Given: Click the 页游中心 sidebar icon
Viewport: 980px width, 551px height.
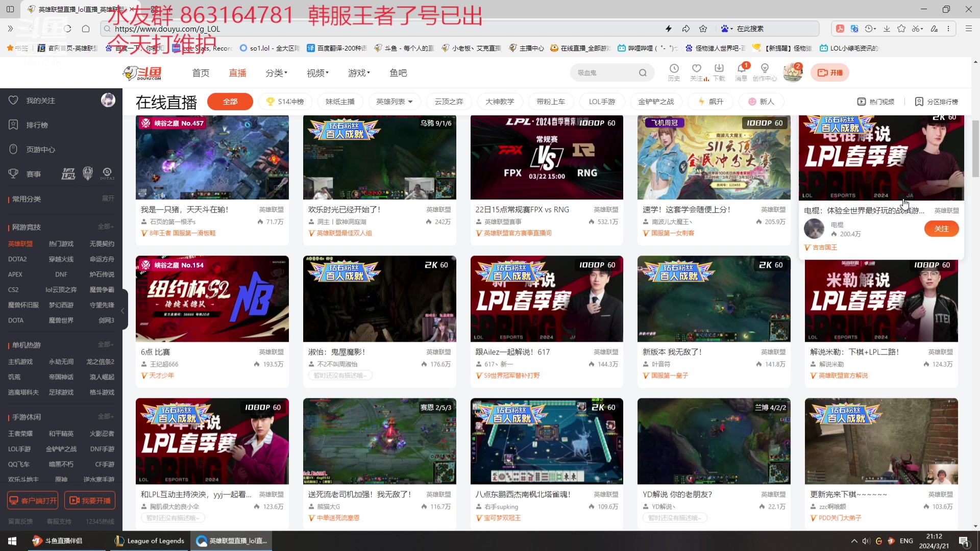Looking at the screenshot, I should tap(13, 148).
